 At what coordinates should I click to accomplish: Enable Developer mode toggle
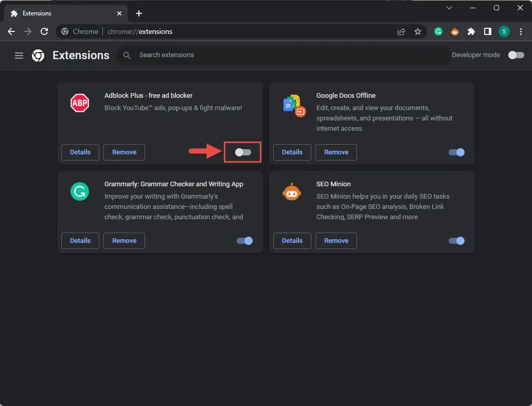point(516,55)
